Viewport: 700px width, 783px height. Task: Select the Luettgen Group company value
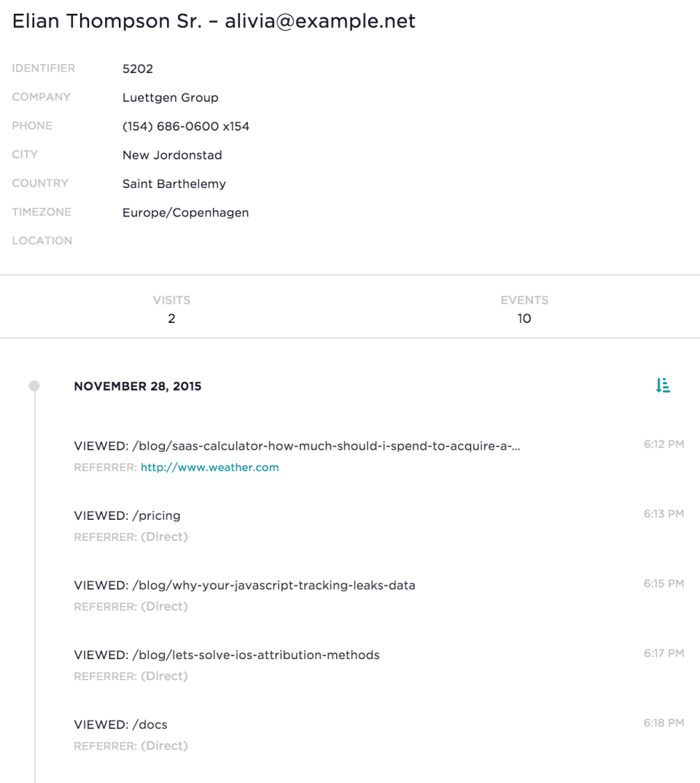point(170,98)
